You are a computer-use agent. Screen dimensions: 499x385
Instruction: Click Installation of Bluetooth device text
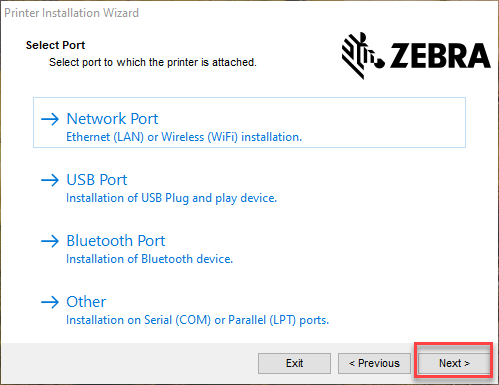click(149, 259)
